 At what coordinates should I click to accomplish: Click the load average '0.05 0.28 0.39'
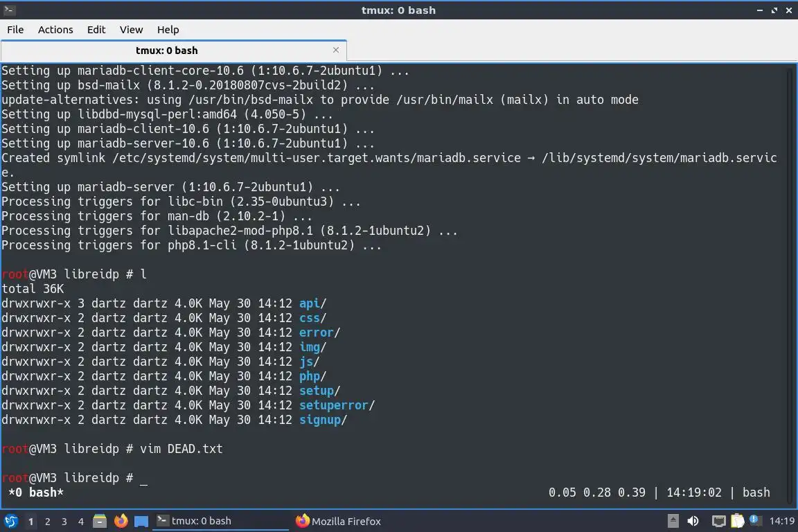tap(597, 493)
